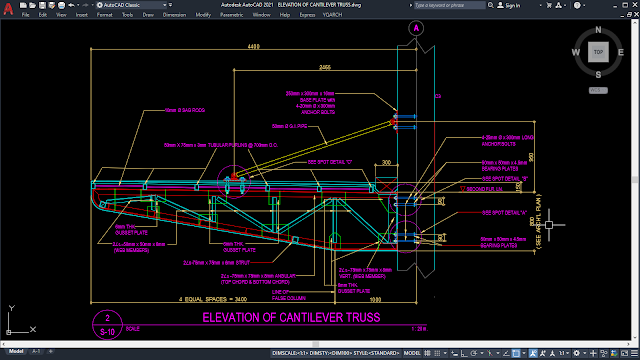
Task: Add a new layout with the plus tab
Action: [x=51, y=351]
